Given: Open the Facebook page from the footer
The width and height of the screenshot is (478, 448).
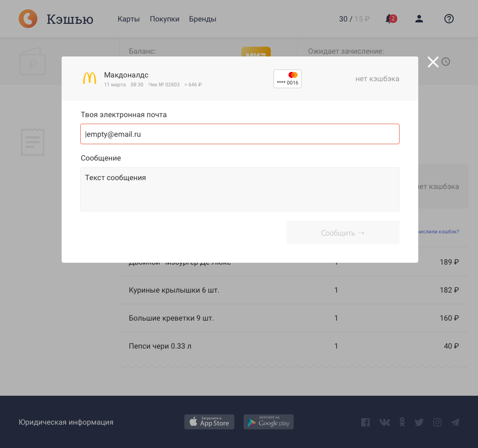Looking at the screenshot, I should pos(366,422).
